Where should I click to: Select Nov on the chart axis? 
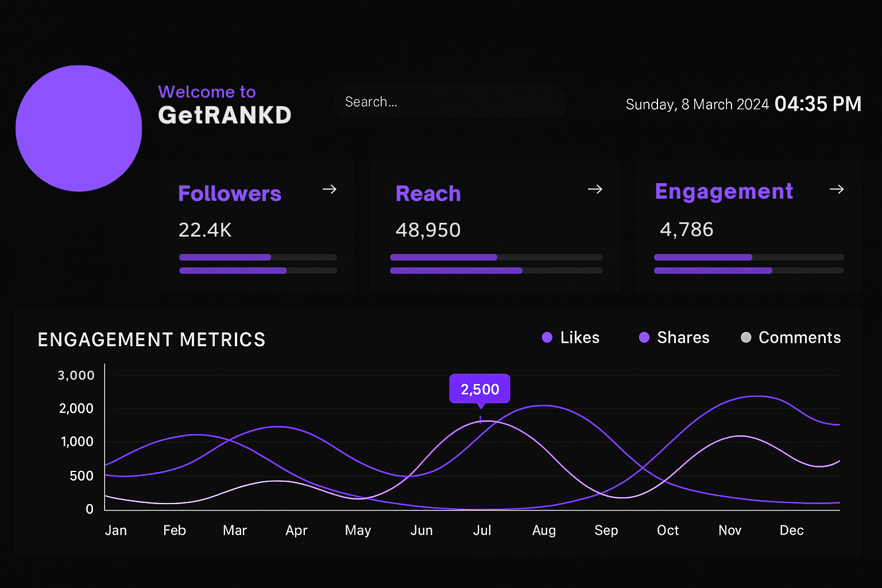[x=730, y=530]
